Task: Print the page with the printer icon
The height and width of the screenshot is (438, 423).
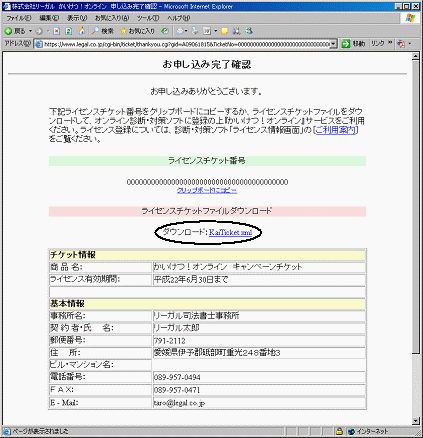Action: point(195,31)
